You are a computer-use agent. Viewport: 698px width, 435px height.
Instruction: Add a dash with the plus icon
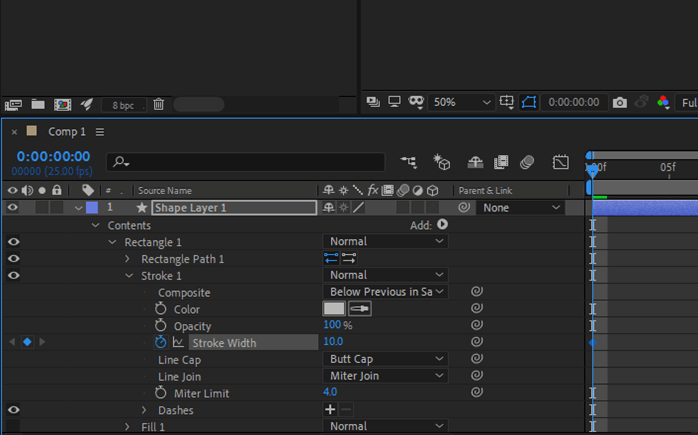[330, 410]
